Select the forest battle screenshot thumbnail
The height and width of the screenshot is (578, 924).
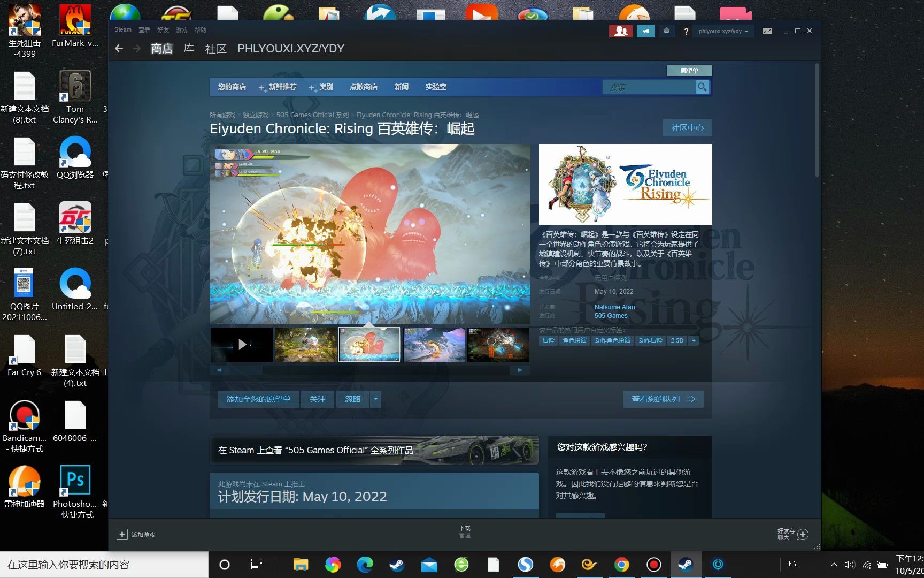click(306, 345)
